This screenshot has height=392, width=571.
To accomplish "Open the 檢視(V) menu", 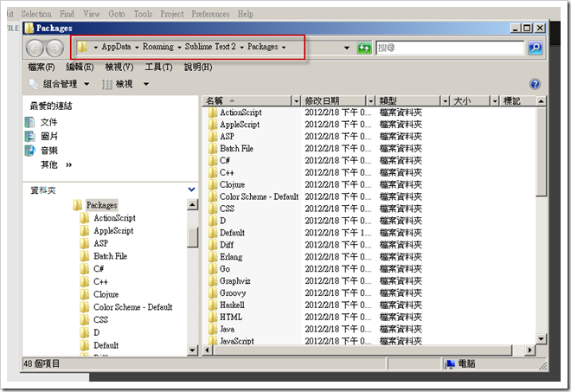I will (x=119, y=67).
